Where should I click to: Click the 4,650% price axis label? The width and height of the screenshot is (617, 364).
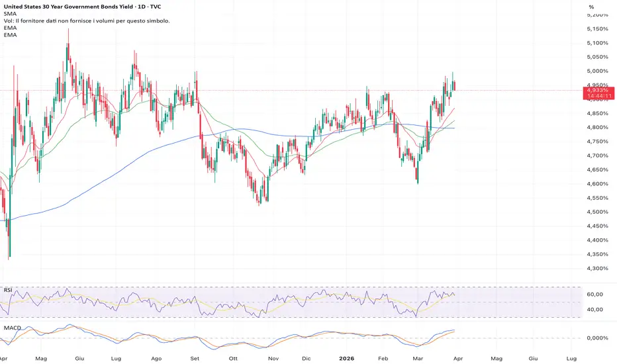click(597, 170)
